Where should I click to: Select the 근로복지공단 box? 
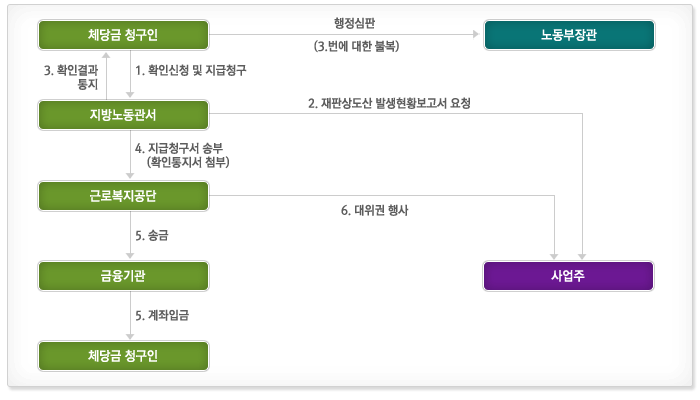click(x=124, y=196)
